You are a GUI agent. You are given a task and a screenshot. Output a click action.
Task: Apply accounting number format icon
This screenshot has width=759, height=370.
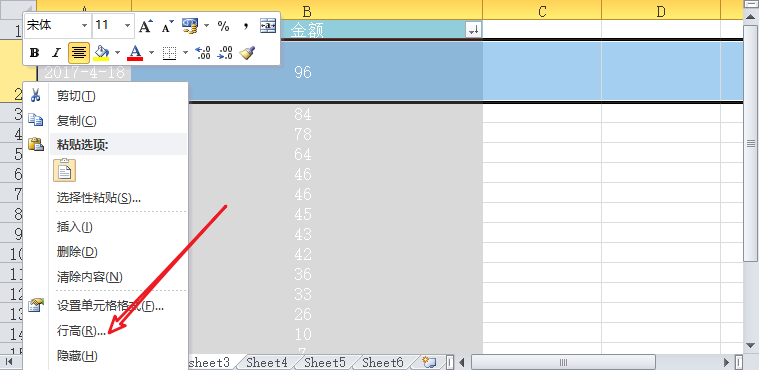coord(190,26)
